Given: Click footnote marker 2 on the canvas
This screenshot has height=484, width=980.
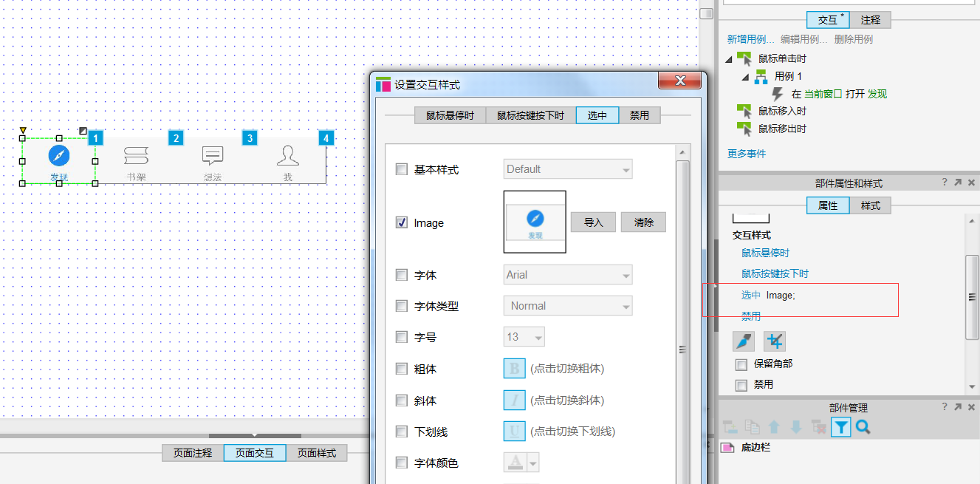Looking at the screenshot, I should point(175,137).
